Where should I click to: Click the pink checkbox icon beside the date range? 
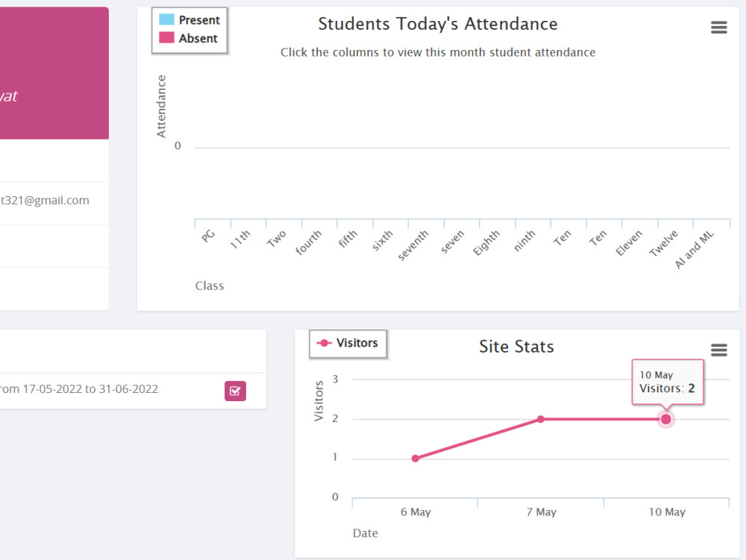pos(235,390)
